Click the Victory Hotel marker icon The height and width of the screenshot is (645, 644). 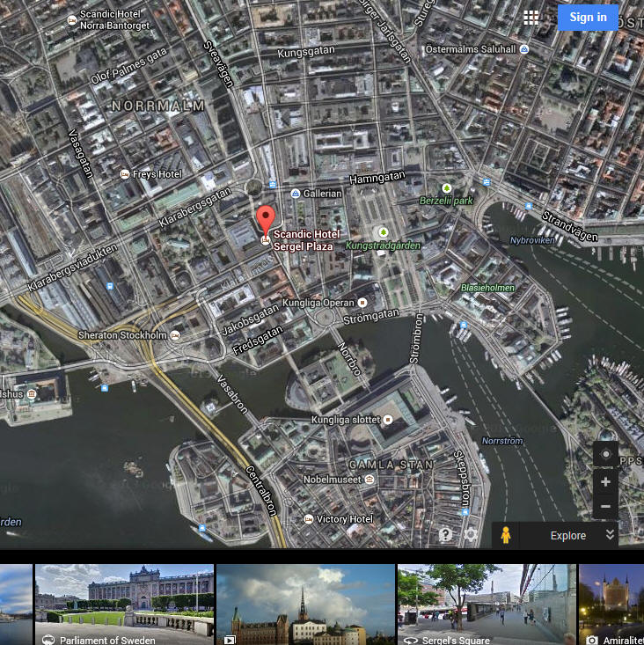click(x=309, y=519)
